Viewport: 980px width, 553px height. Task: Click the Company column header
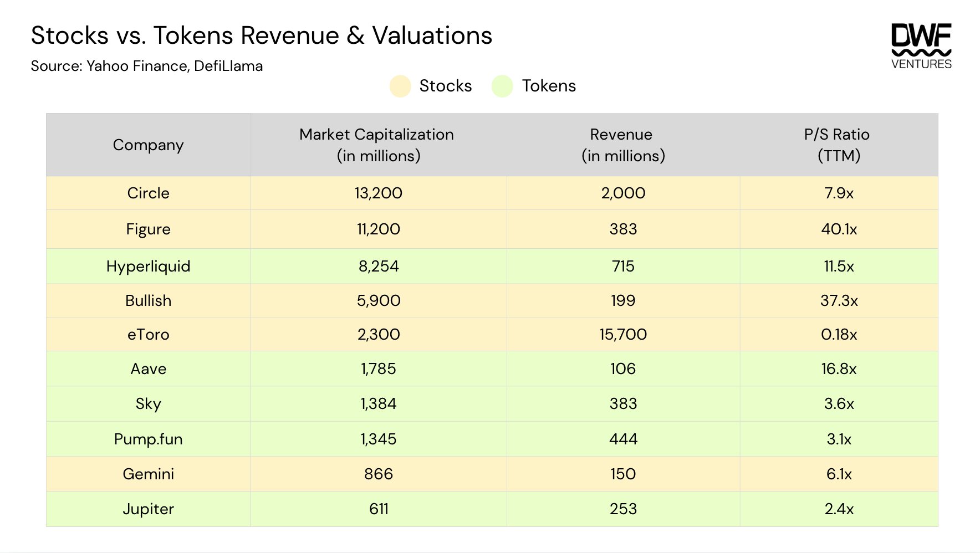148,145
